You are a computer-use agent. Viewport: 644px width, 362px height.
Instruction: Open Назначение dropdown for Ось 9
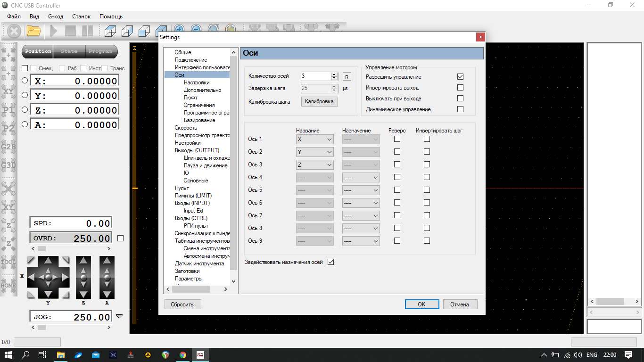[361, 241]
